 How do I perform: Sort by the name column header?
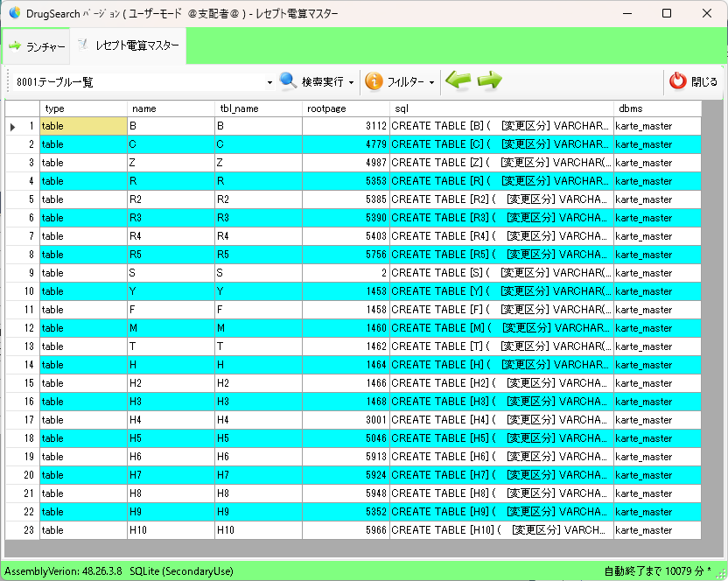pyautogui.click(x=171, y=108)
